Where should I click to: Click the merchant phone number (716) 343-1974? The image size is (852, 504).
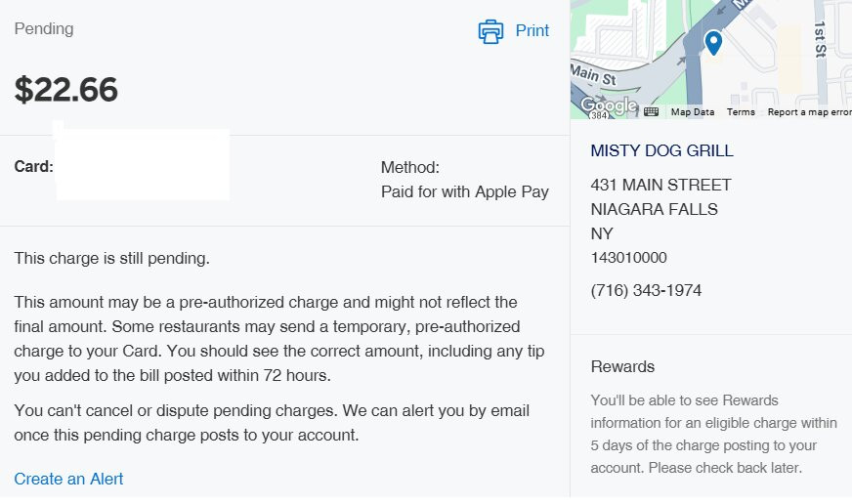click(x=646, y=291)
